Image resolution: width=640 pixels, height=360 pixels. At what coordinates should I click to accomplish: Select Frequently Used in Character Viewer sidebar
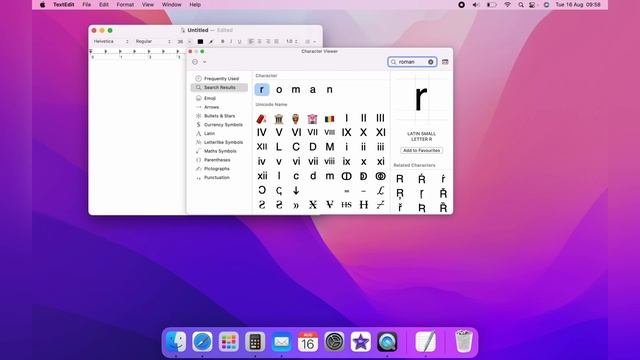coord(219,78)
